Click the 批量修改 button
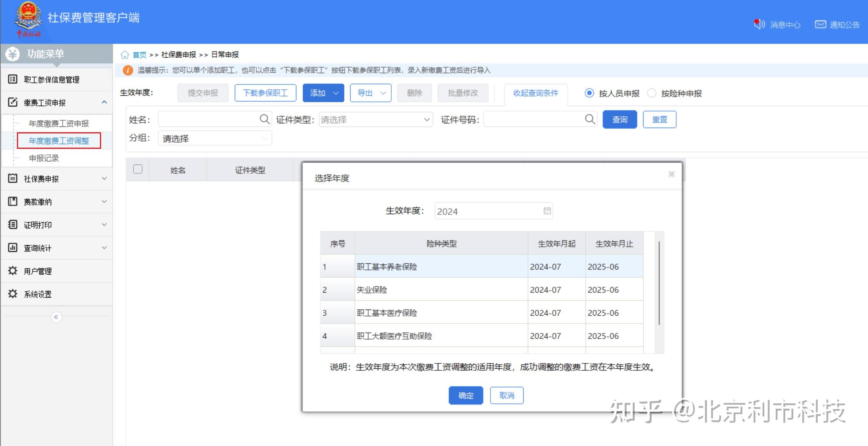Screen dimensions: 868x446 coord(463,93)
